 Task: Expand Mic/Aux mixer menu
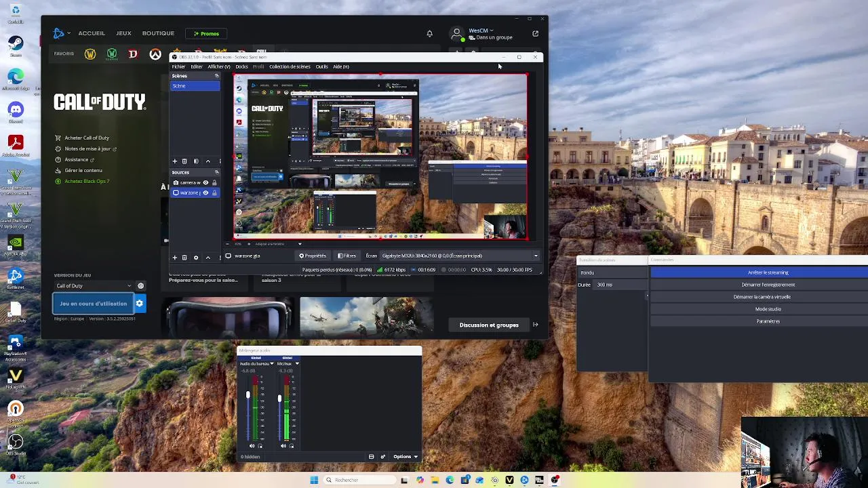tap(296, 364)
